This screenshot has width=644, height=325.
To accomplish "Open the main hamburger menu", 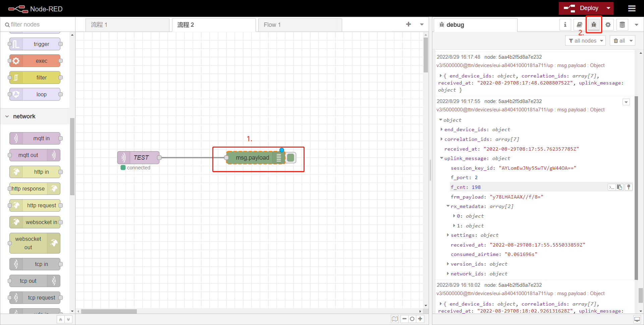I will [x=632, y=8].
